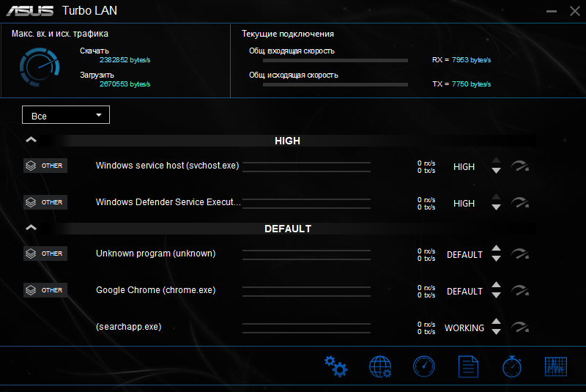Lower priority of svchost.exe with down arrow

[x=496, y=171]
